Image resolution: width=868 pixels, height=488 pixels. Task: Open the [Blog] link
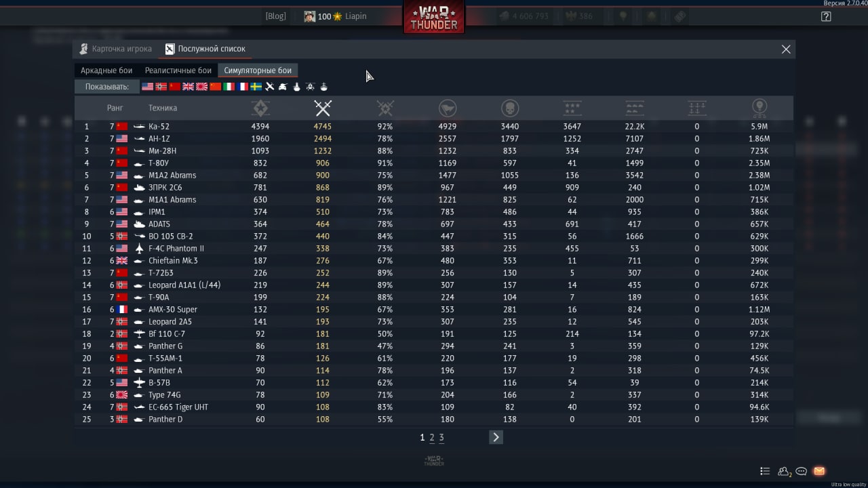click(x=275, y=16)
